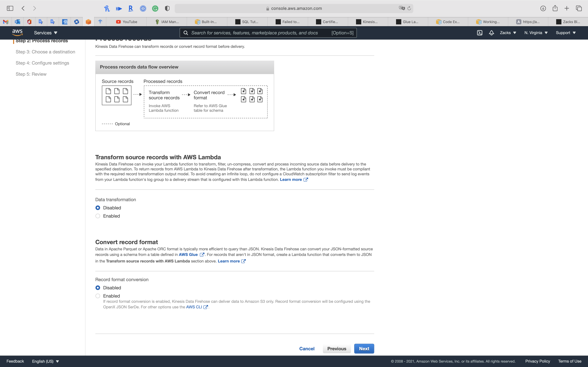Enable Data transformation radio button

click(98, 216)
